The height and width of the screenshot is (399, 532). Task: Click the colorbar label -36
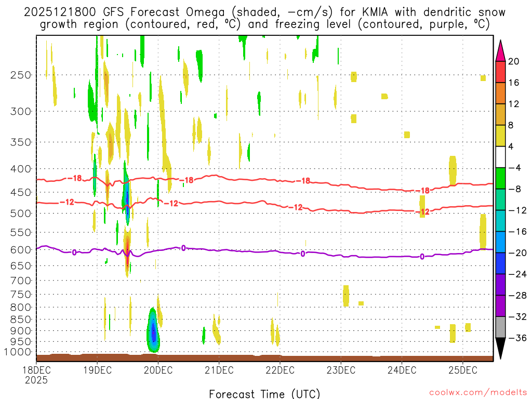pos(517,338)
